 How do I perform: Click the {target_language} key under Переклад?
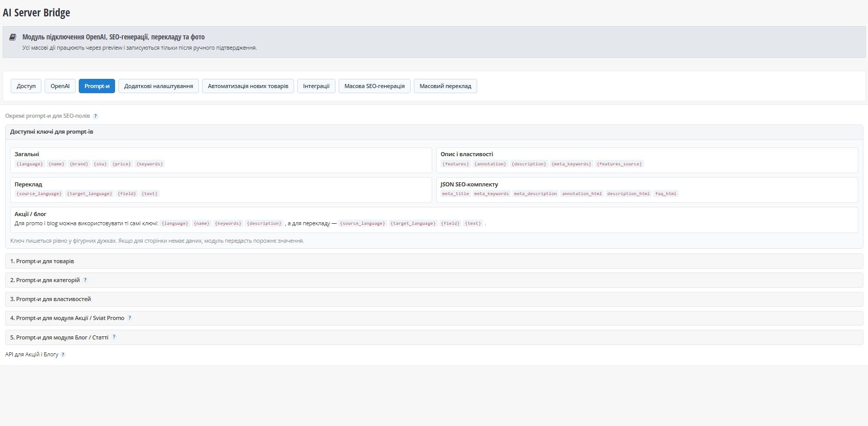[90, 194]
